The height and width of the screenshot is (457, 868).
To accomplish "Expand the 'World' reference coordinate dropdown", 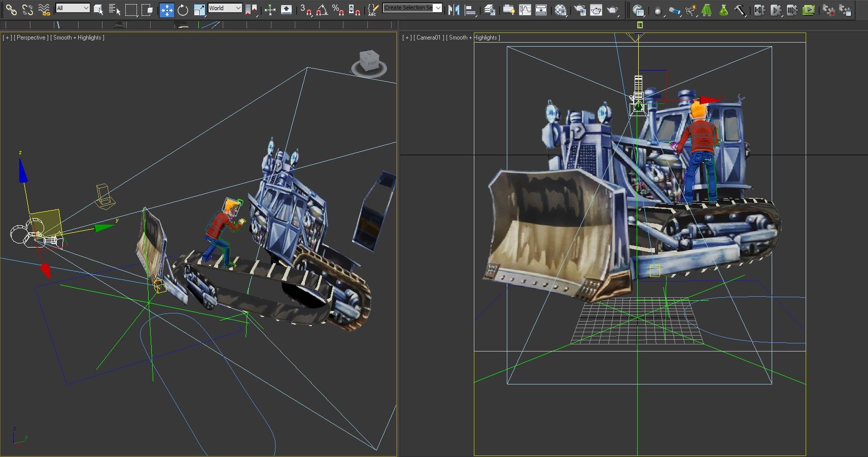I will coord(225,8).
